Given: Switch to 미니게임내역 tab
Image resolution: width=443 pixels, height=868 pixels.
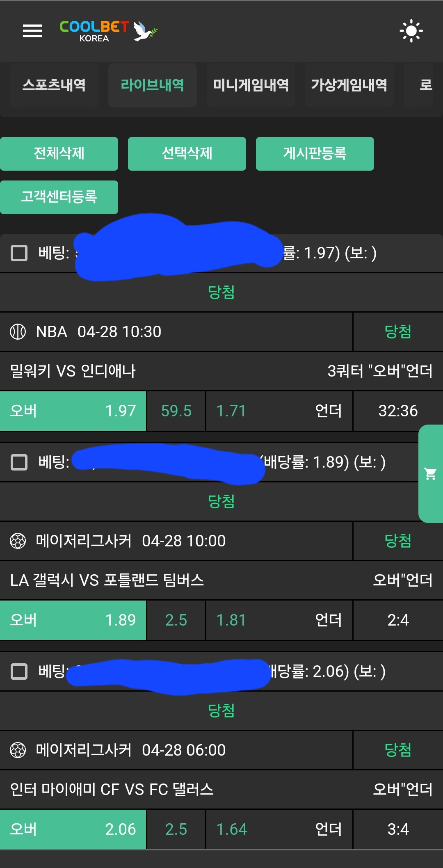Looking at the screenshot, I should pos(251,85).
